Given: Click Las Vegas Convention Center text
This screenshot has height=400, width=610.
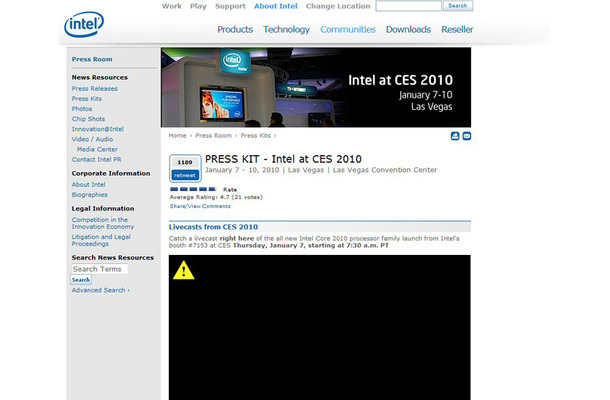Looking at the screenshot, I should (x=385, y=170).
